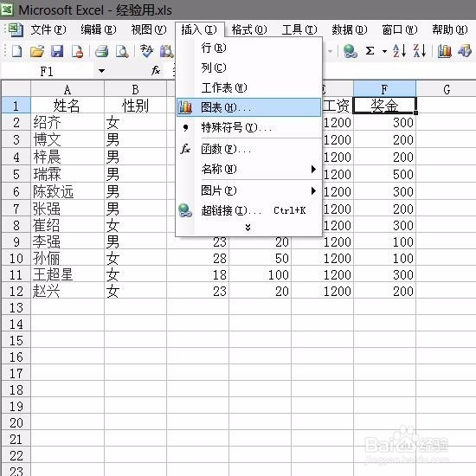Select 图表(H)... chart menu entry
476x476 pixels.
(x=248, y=107)
